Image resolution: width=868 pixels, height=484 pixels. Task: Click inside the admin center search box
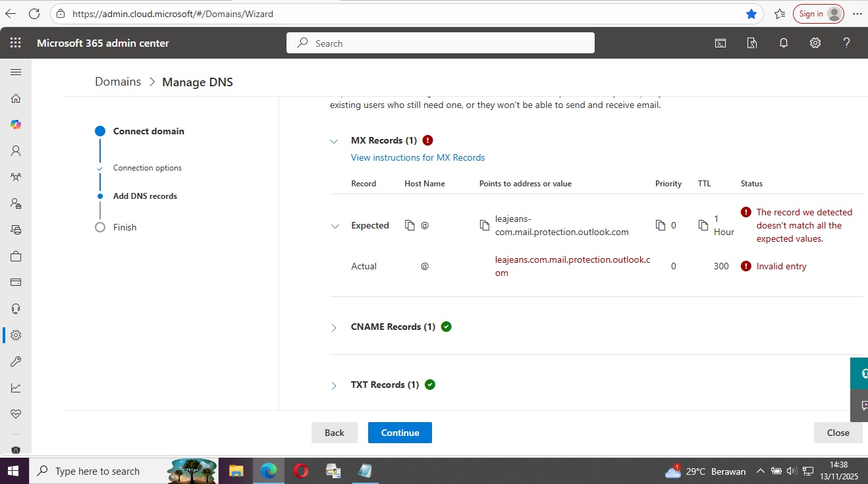click(x=440, y=42)
